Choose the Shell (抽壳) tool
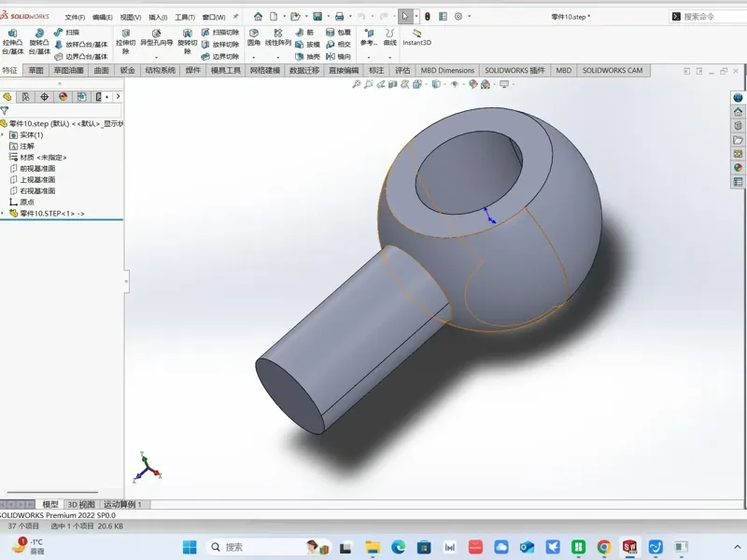Screen dimensions: 747x560 point(307,57)
